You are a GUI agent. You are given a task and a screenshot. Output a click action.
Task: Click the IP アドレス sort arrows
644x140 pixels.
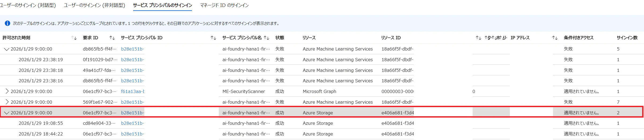(x=555, y=38)
